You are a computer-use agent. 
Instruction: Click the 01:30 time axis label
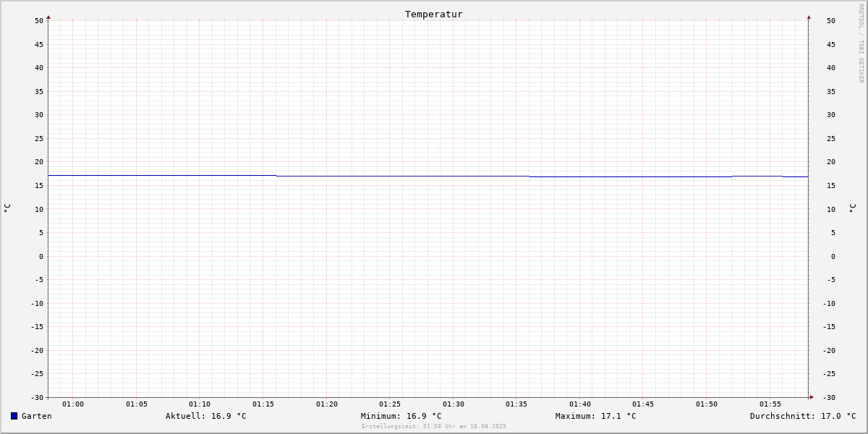coord(454,404)
